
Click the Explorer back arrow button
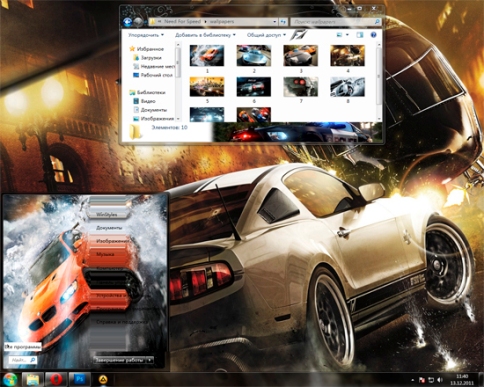pyautogui.click(x=127, y=22)
